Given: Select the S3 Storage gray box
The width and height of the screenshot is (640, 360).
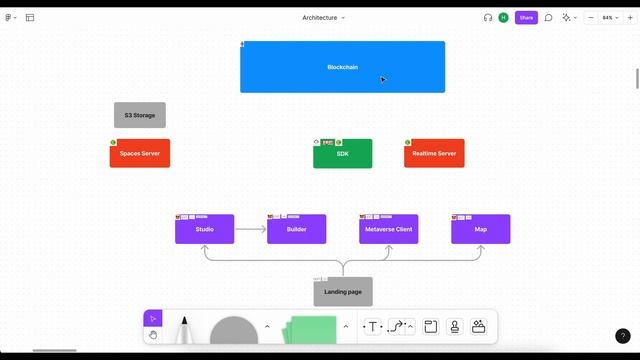Looking at the screenshot, I should pyautogui.click(x=140, y=115).
